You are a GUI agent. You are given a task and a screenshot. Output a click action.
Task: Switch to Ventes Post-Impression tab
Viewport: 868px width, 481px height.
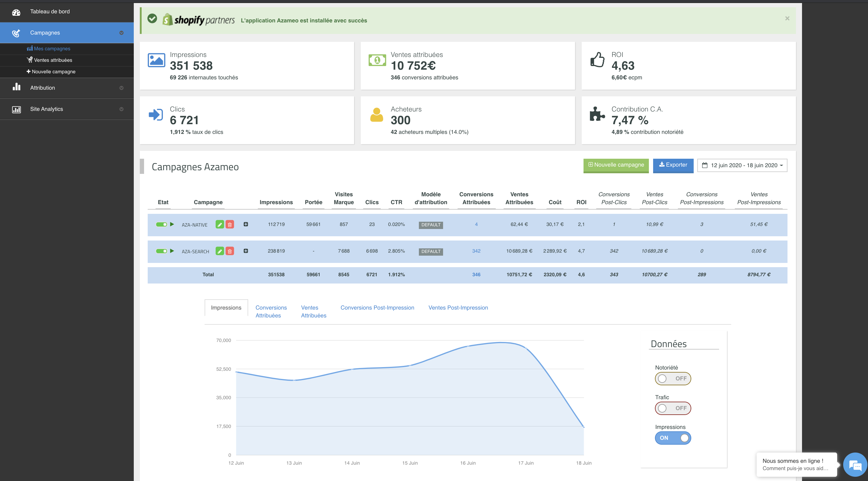click(458, 308)
